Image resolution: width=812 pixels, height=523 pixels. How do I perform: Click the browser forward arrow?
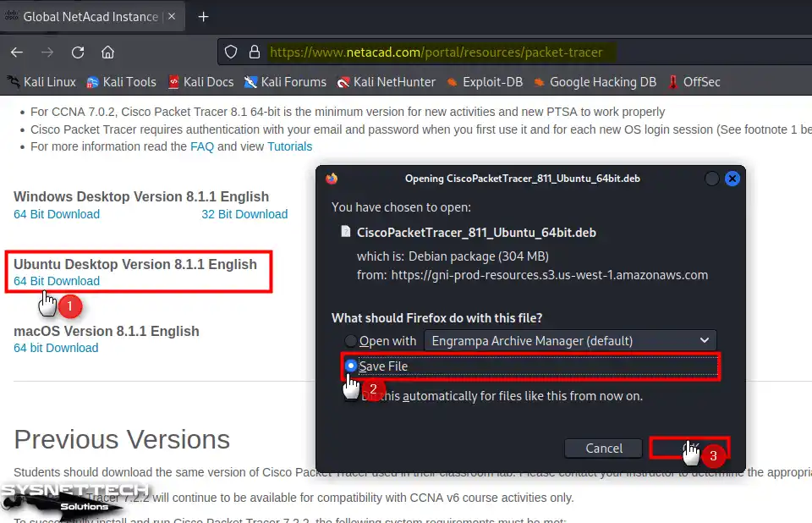coord(47,52)
